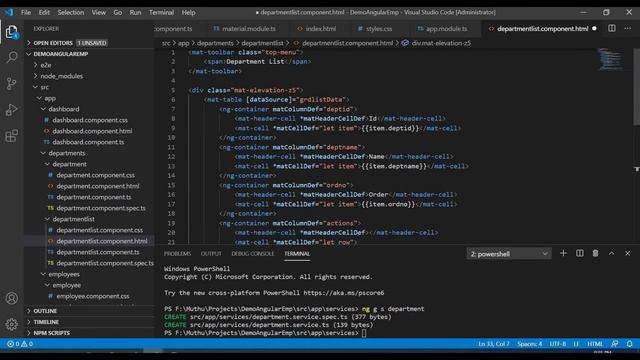Expand the e2e folder
This screenshot has width=640, height=360.
point(46,65)
